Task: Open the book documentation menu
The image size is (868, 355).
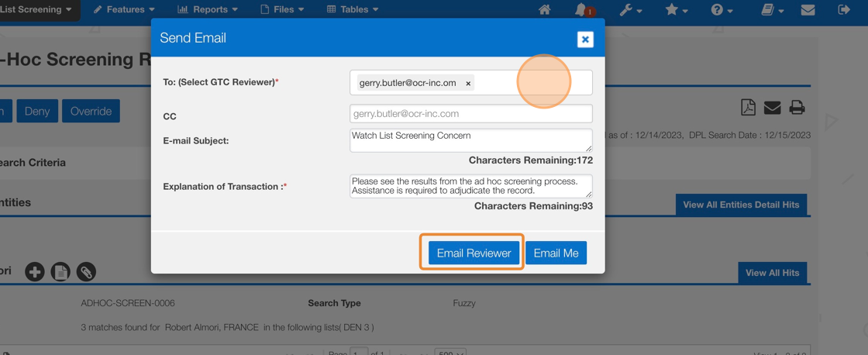Action: pos(772,9)
